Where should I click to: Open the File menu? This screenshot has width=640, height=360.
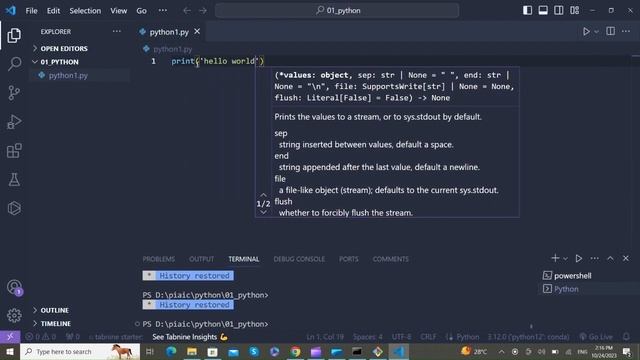pyautogui.click(x=31, y=11)
